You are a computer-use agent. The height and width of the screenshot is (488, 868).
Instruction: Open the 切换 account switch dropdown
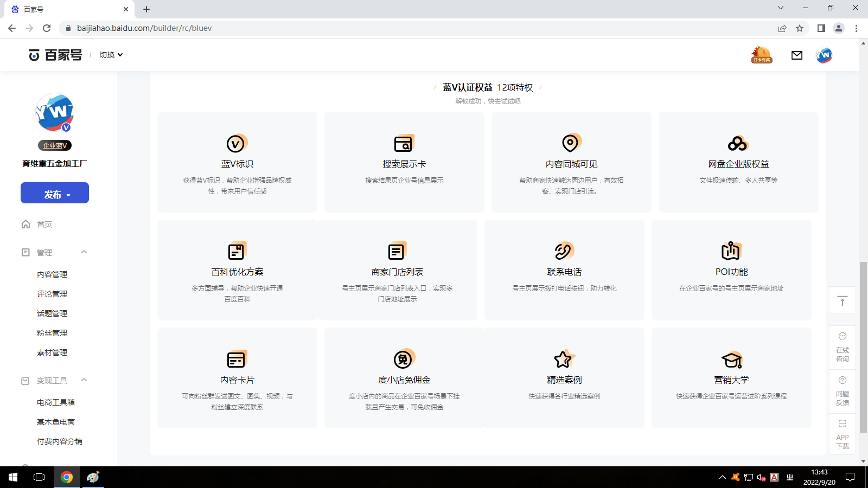click(111, 55)
